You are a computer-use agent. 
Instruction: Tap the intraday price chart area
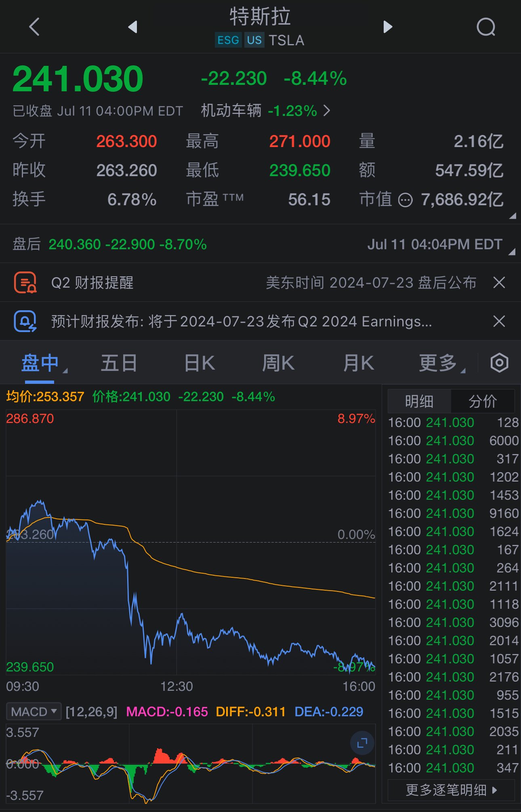tap(191, 542)
